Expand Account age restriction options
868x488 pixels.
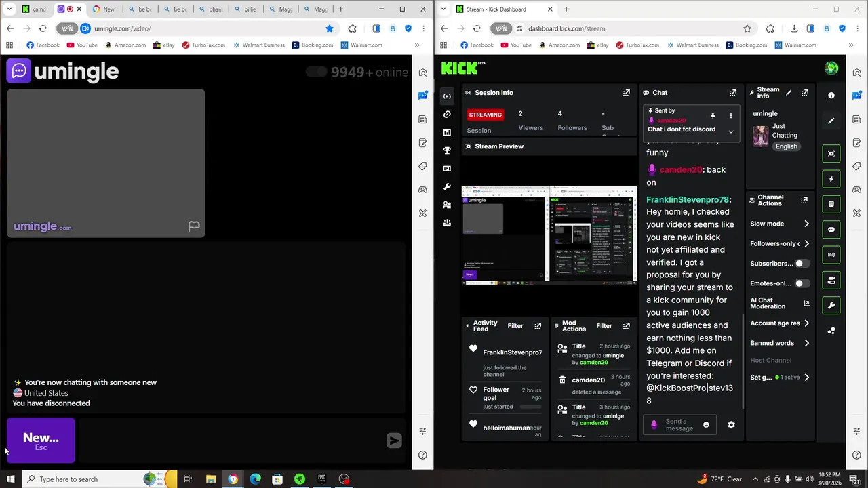pyautogui.click(x=780, y=323)
